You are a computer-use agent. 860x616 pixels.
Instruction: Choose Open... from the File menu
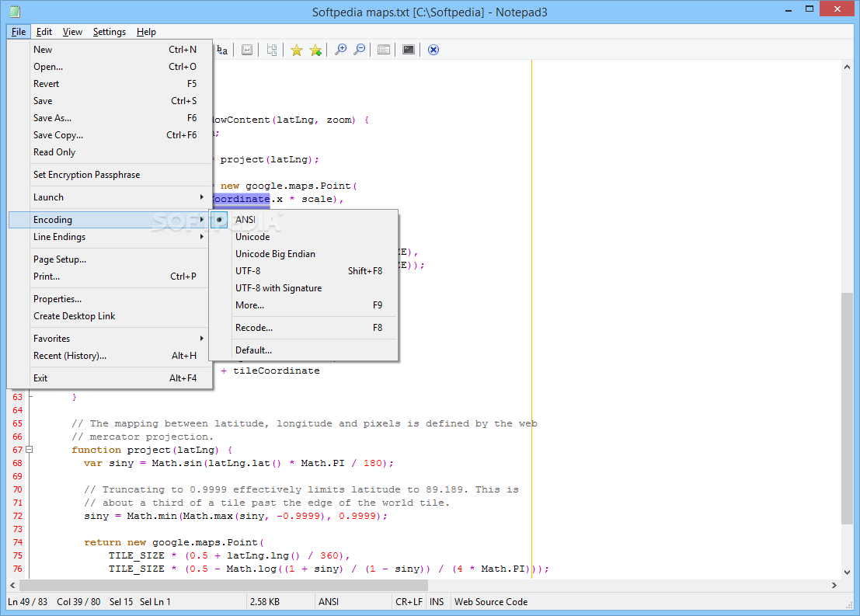[110, 66]
